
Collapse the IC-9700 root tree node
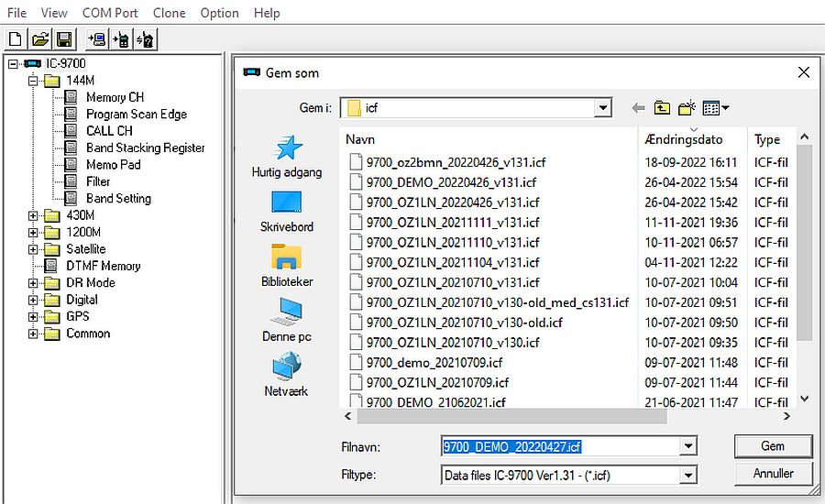[13, 63]
